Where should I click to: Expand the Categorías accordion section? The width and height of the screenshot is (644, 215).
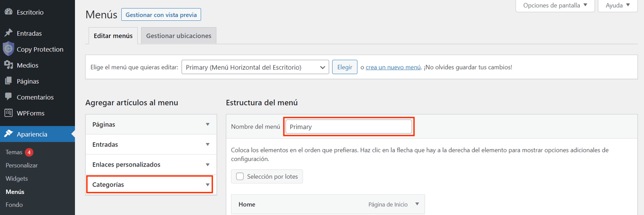(x=151, y=185)
